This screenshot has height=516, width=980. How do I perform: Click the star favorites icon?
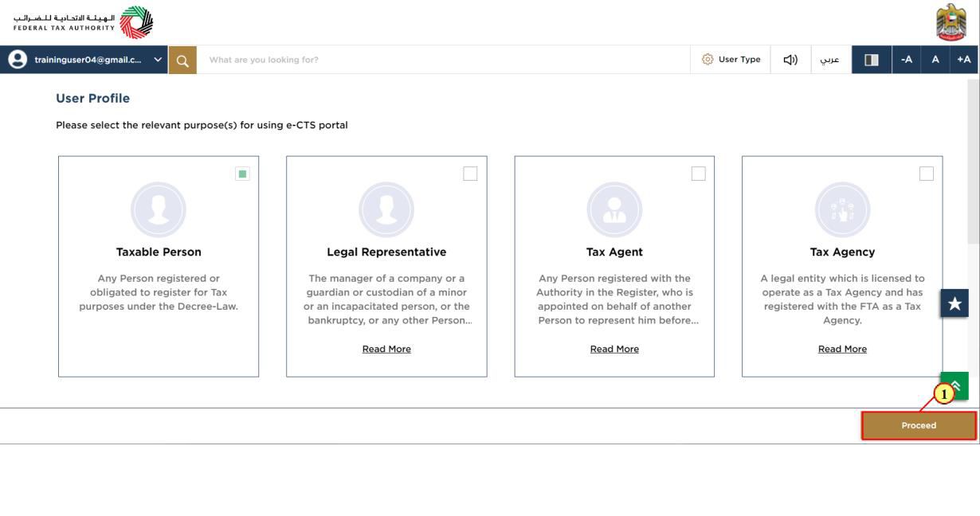955,303
